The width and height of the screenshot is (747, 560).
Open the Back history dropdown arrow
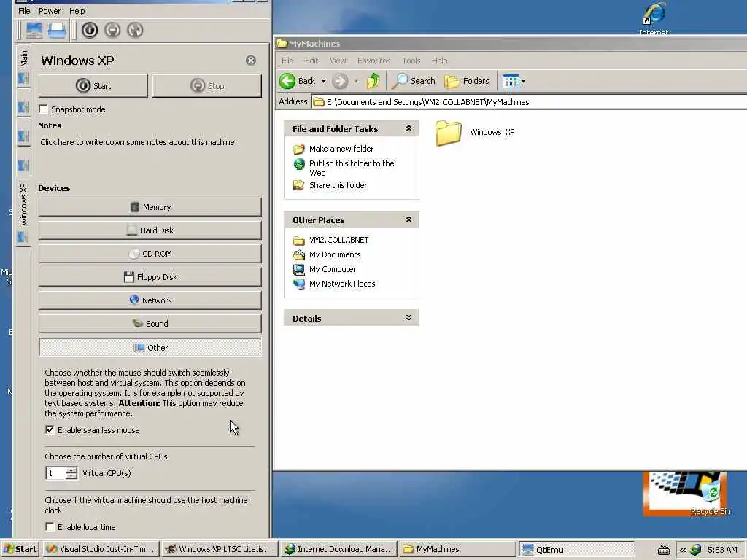(x=323, y=82)
